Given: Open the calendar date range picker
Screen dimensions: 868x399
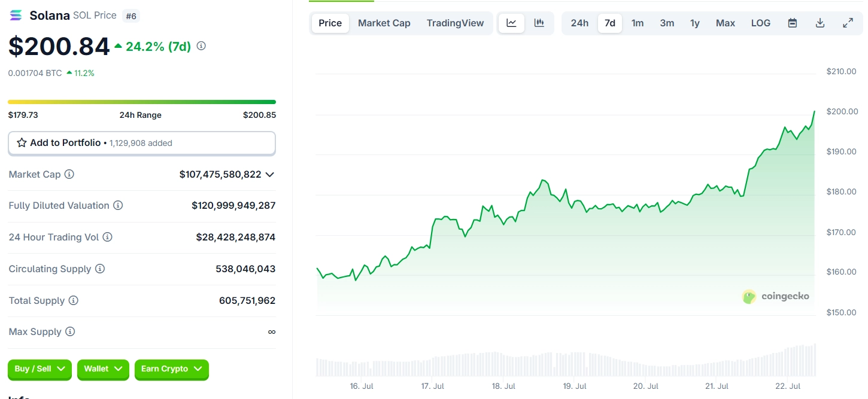Looking at the screenshot, I should point(793,23).
